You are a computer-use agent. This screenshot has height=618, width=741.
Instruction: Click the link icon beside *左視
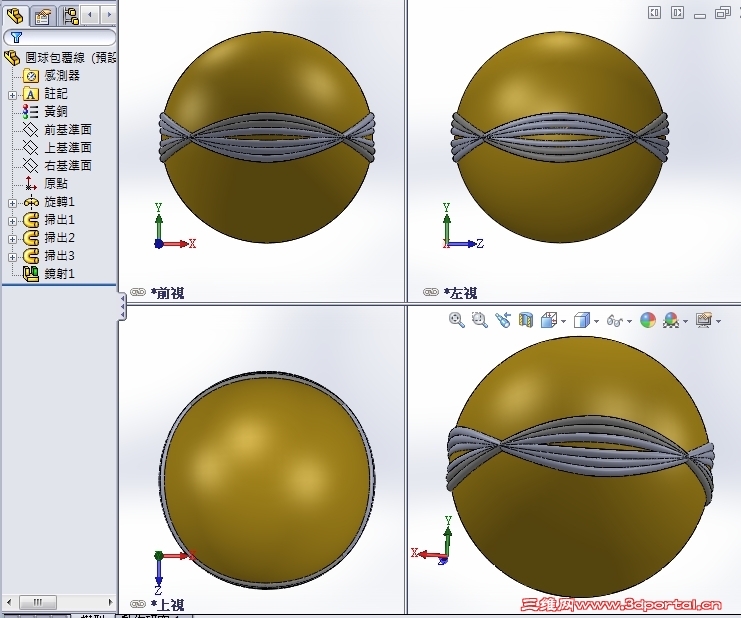click(x=431, y=292)
